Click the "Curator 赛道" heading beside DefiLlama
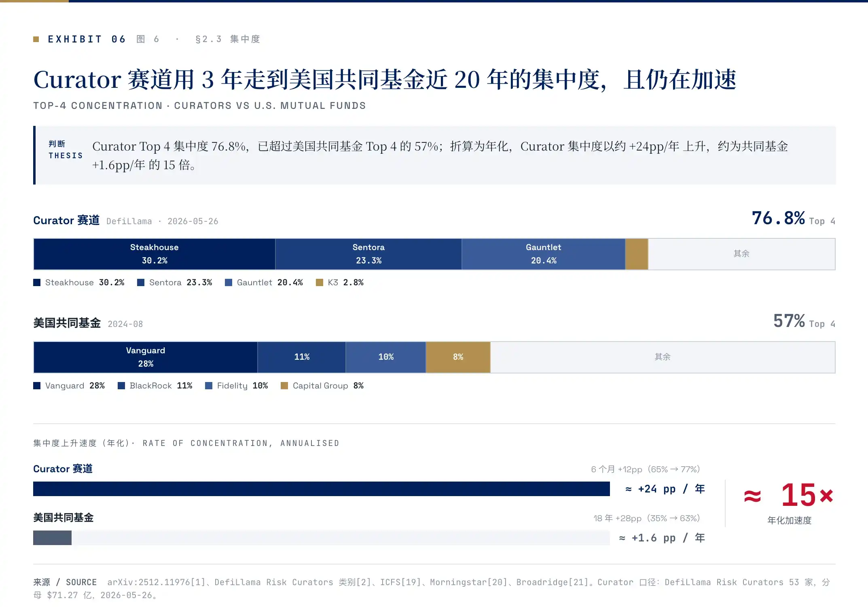 coord(66,221)
